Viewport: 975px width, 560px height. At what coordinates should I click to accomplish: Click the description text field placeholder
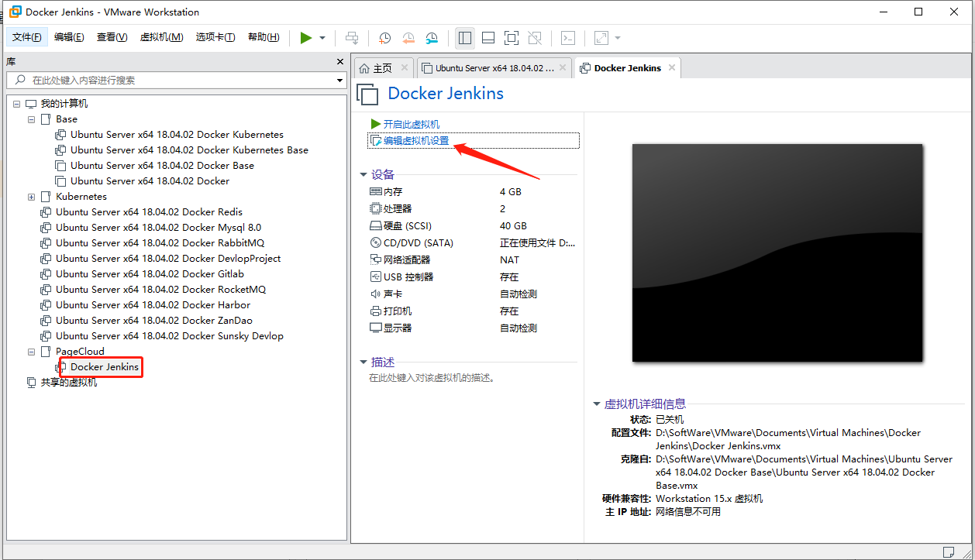(432, 379)
